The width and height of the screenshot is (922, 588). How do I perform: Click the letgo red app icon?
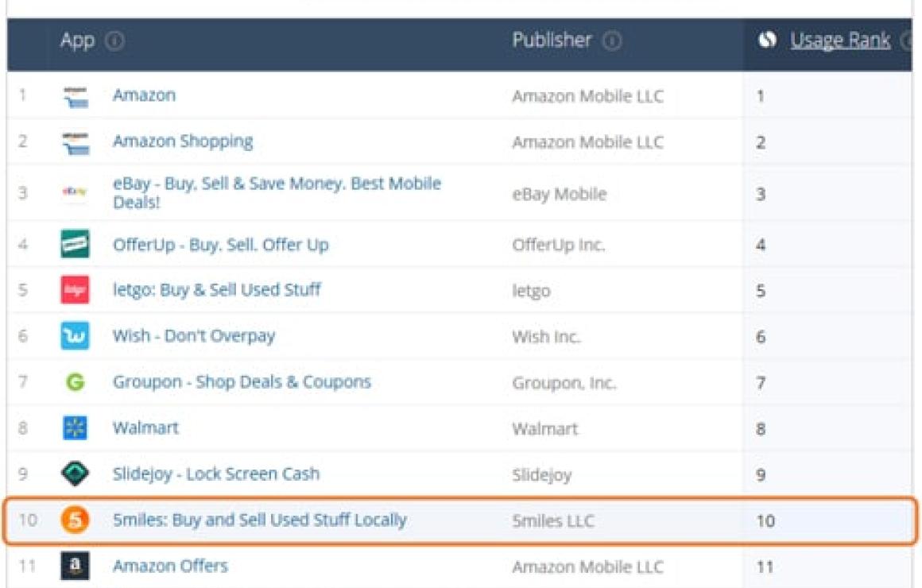76,290
